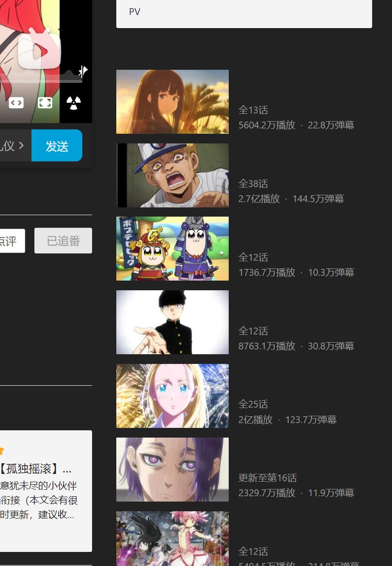Toggle the 已追番 follow state
Viewport: 392px width, 566px height.
click(x=63, y=240)
